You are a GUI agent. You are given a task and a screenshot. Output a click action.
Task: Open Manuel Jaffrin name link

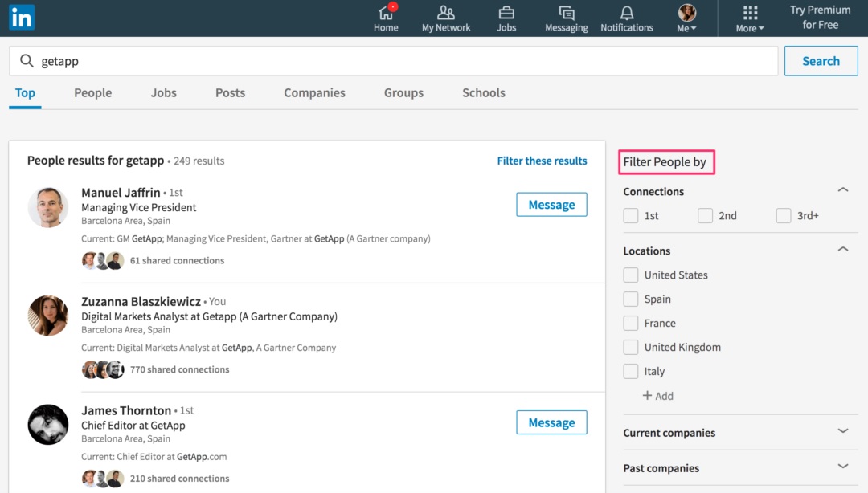point(121,192)
